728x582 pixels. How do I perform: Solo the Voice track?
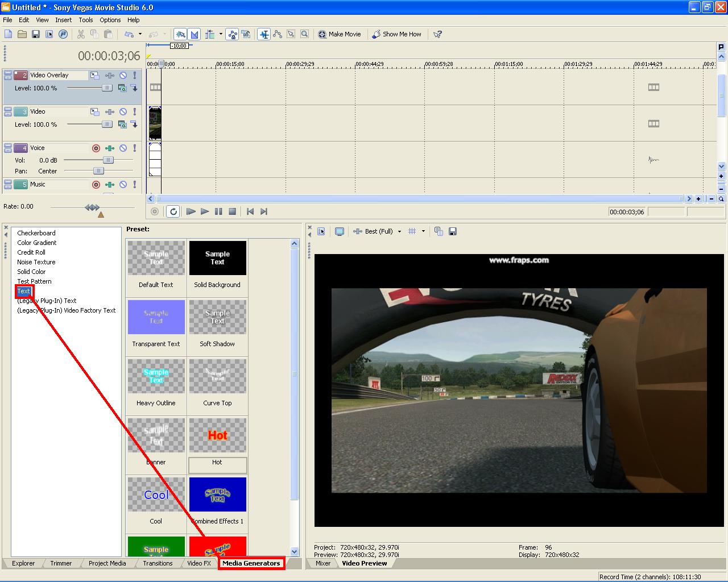point(135,148)
